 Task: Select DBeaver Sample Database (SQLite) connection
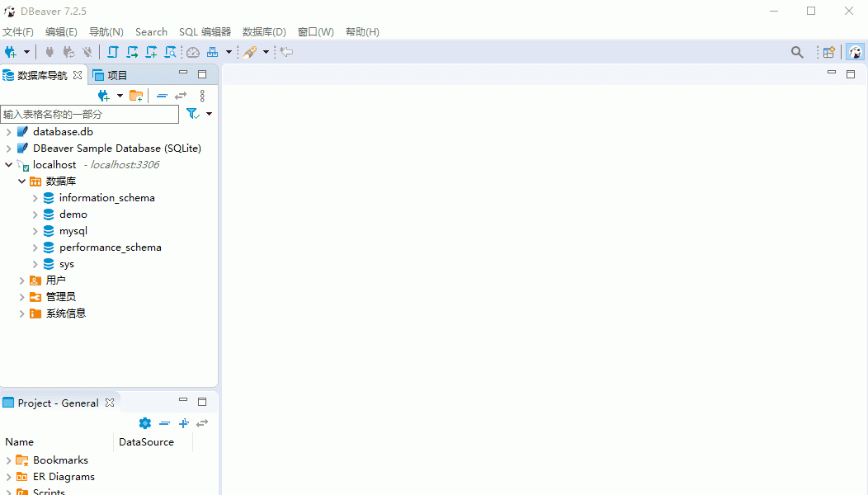click(117, 148)
